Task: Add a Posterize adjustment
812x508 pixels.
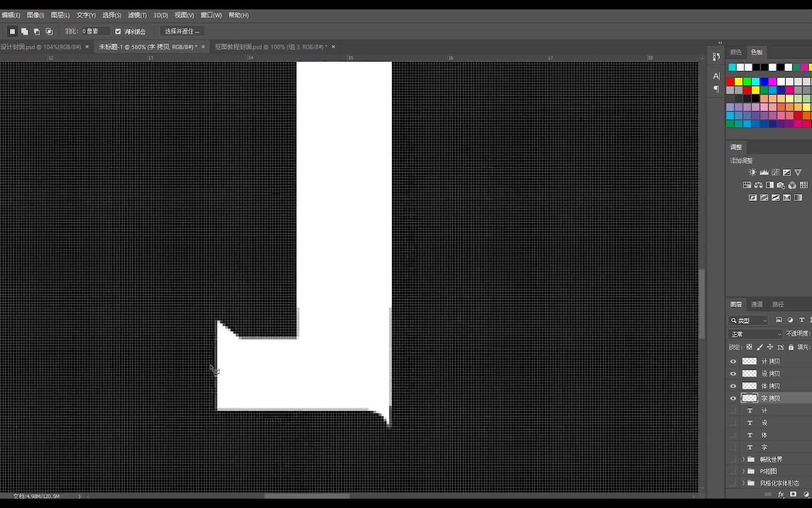Action: coord(764,198)
